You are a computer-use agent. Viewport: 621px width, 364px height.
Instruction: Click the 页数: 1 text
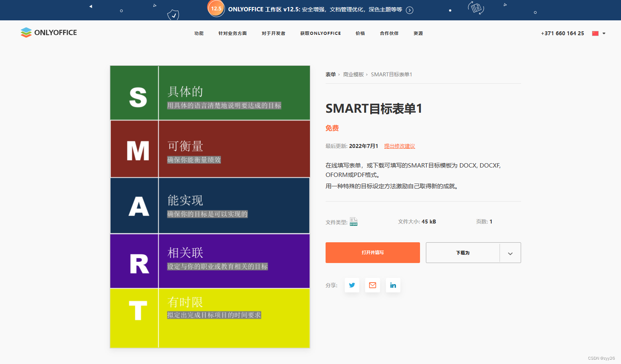point(484,222)
